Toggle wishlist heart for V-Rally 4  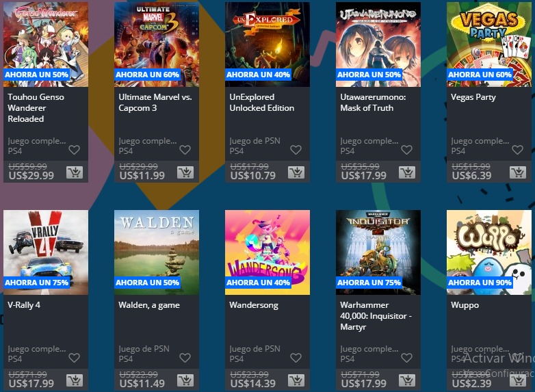pos(74,358)
